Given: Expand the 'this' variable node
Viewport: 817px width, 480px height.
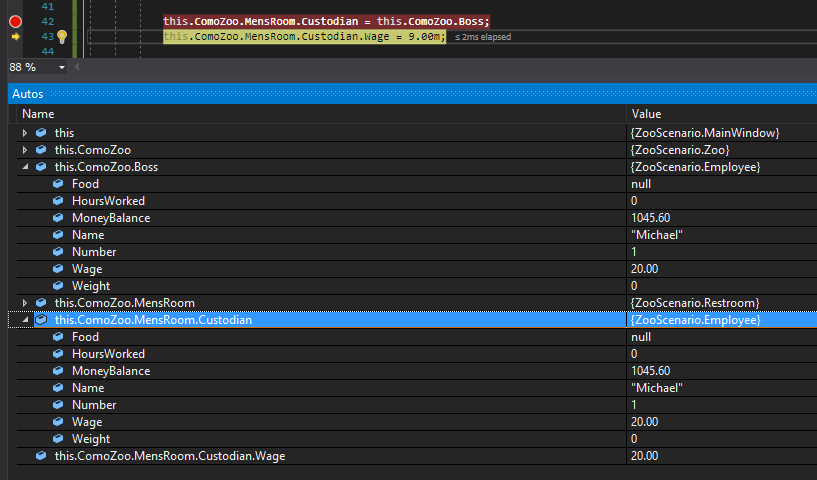Looking at the screenshot, I should (x=25, y=133).
